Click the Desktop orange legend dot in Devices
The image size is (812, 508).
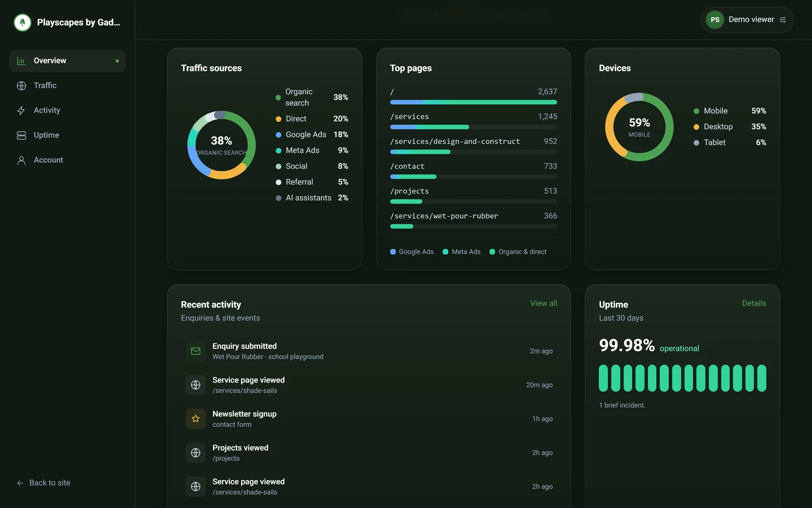tap(696, 127)
